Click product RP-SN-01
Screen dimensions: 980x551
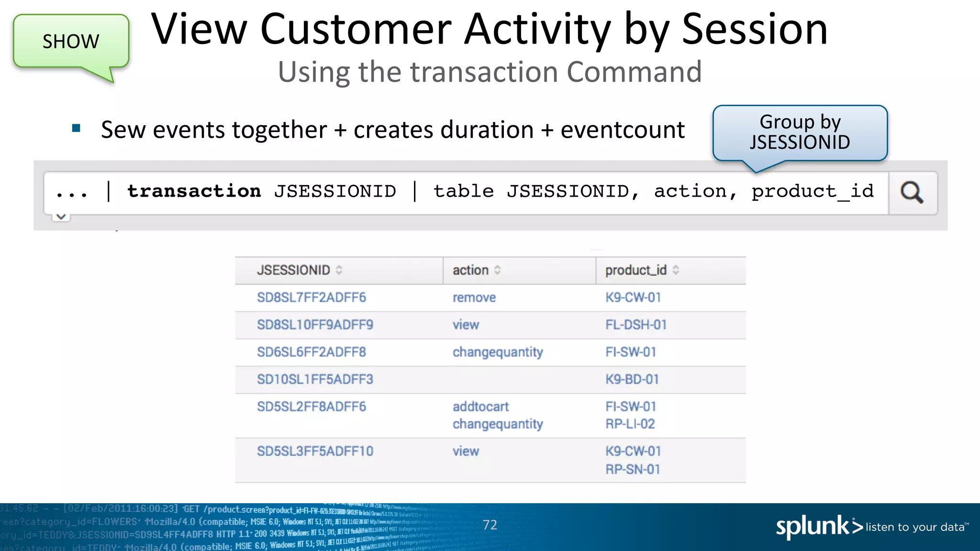(x=633, y=469)
